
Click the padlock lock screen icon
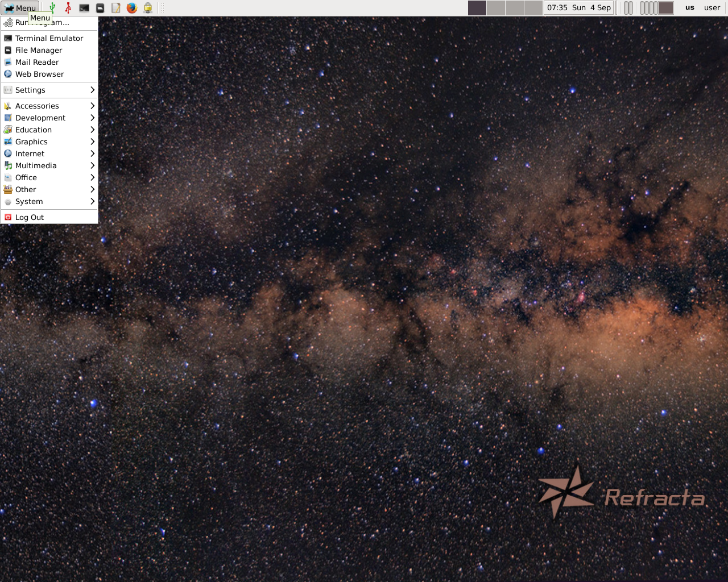tap(148, 8)
